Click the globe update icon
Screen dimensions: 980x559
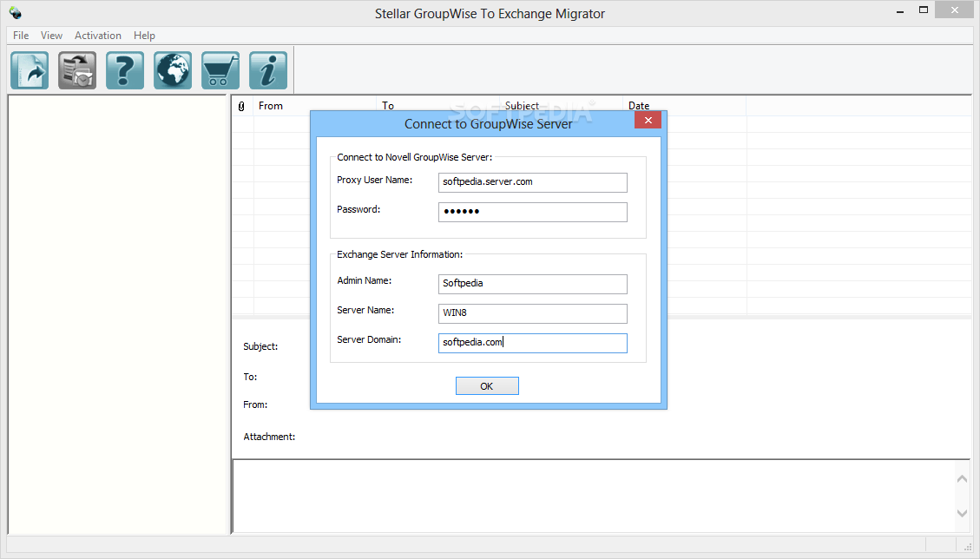coord(173,70)
